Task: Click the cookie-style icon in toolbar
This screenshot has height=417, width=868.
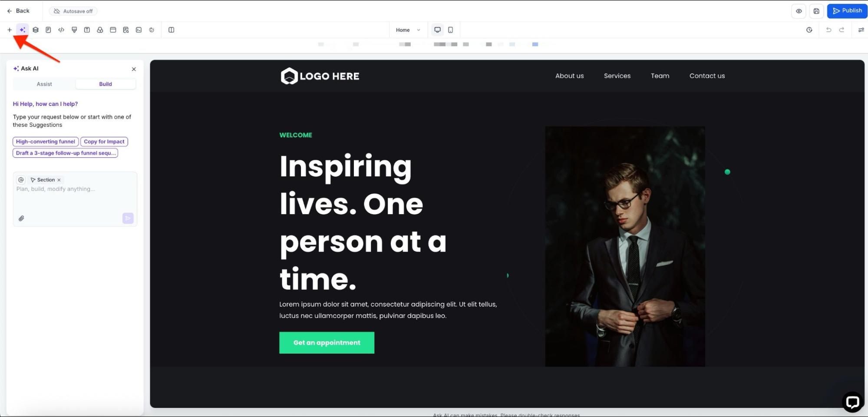Action: tap(152, 30)
